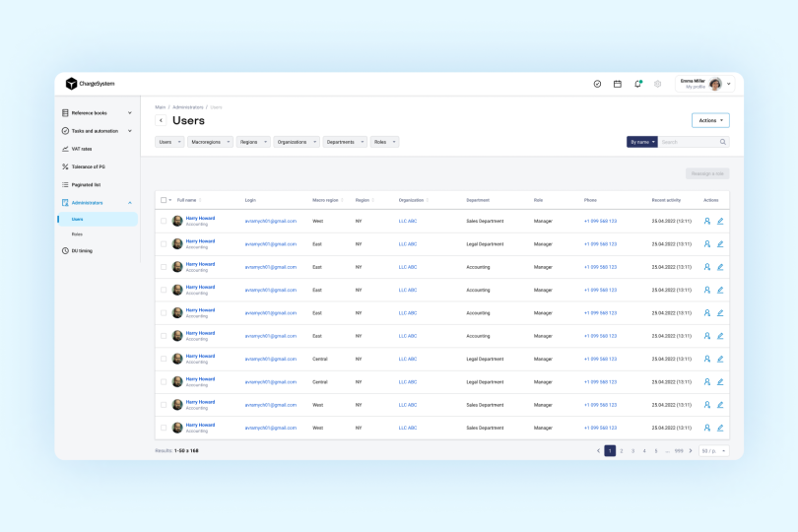Viewport: 798px width, 532px height.
Task: Open the Actions dropdown button
Action: tap(710, 120)
